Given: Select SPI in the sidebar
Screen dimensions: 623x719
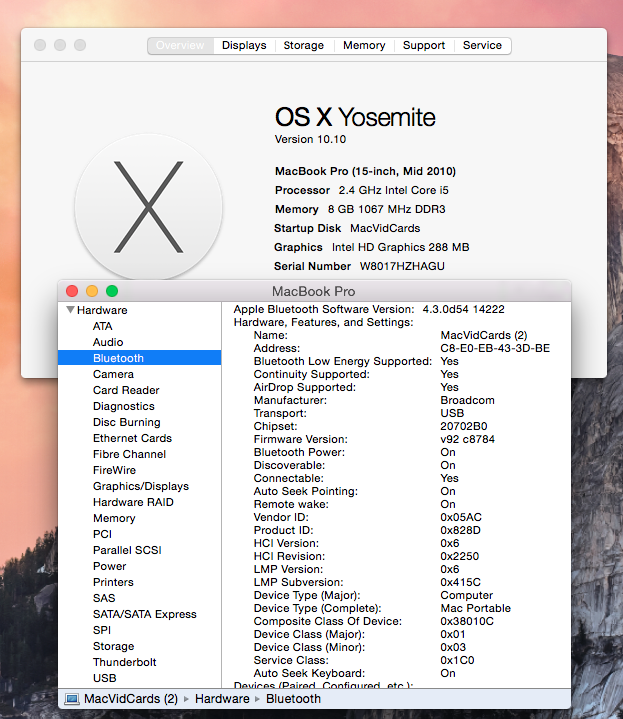Looking at the screenshot, I should tap(102, 631).
